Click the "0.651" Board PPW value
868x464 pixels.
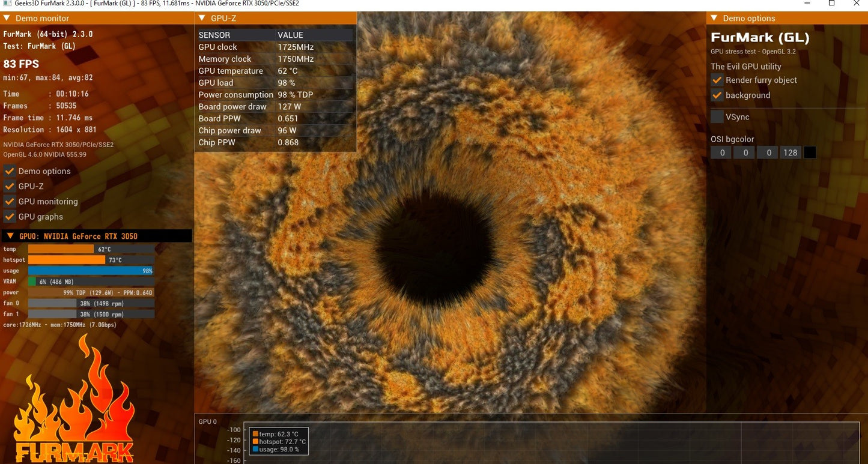coord(288,119)
